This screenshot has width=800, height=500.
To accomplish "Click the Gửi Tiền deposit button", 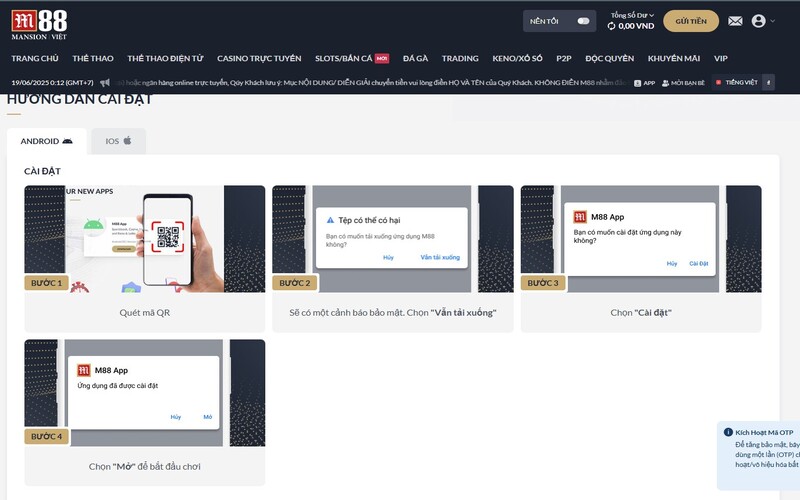I will click(691, 21).
